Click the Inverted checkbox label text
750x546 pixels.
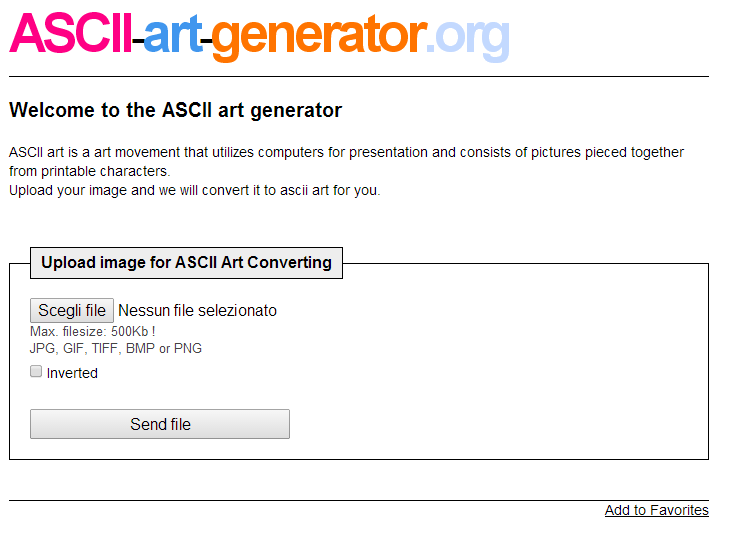(72, 373)
